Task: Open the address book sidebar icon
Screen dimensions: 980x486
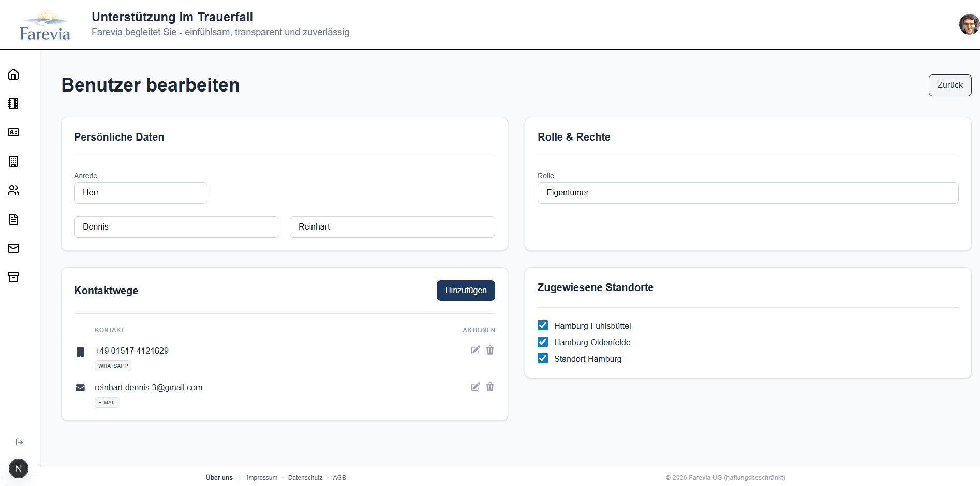Action: click(x=13, y=103)
